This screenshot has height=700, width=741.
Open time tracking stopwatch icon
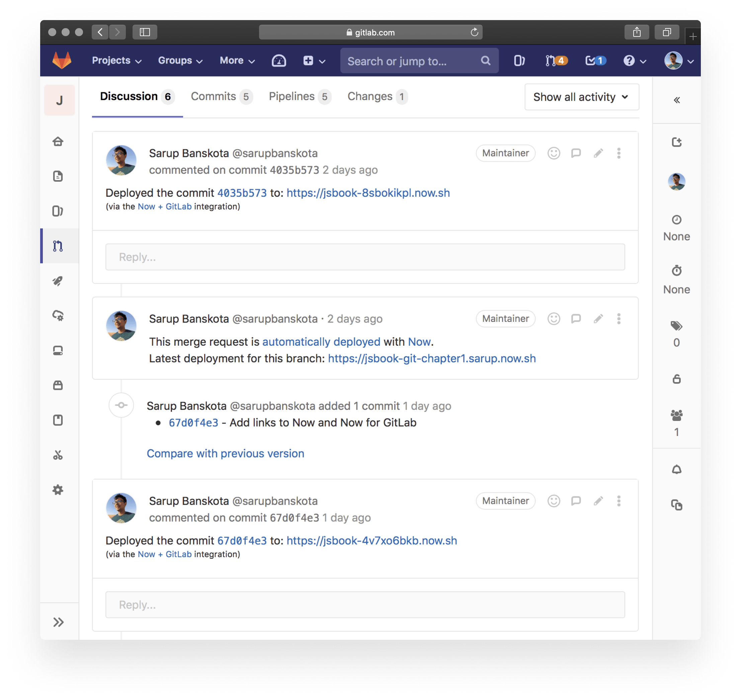click(x=676, y=270)
